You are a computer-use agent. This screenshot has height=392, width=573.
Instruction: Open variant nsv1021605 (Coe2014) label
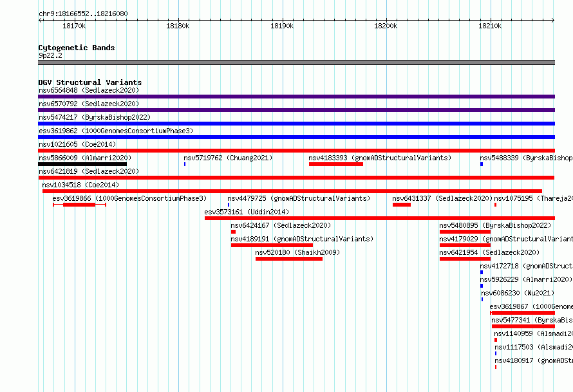point(77,144)
